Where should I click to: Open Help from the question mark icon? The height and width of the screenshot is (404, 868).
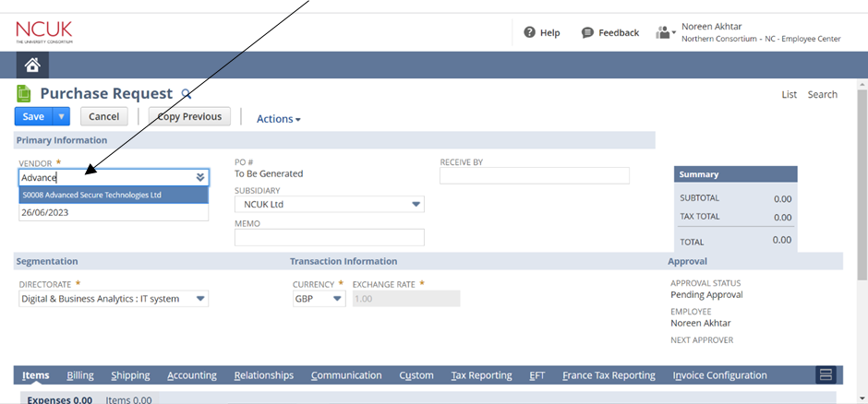click(530, 32)
